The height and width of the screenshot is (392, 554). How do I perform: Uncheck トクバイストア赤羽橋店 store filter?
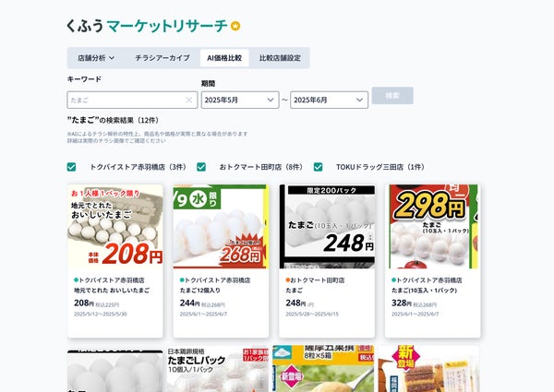coord(71,167)
